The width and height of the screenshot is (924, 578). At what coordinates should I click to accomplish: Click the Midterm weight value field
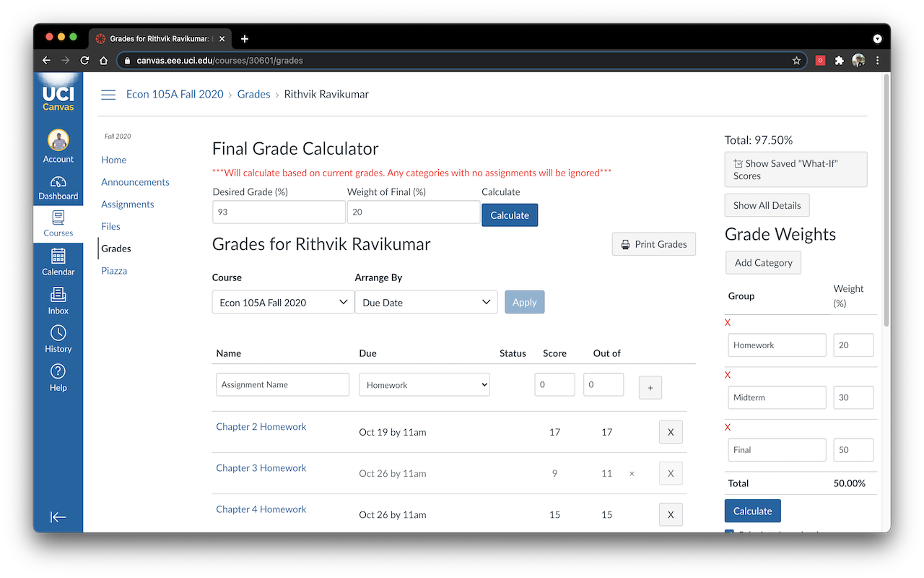[x=853, y=397]
